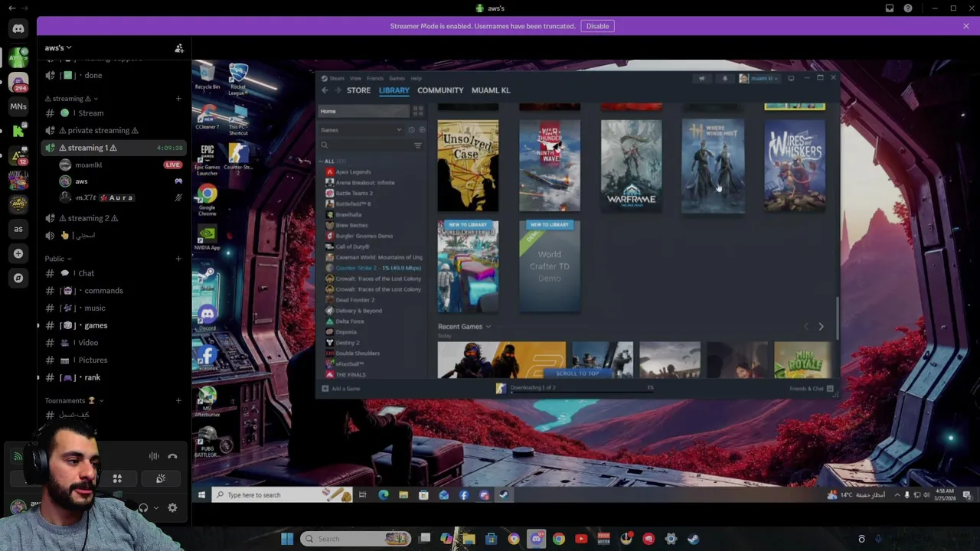
Task: Open the 'as' server icon
Action: point(18,229)
